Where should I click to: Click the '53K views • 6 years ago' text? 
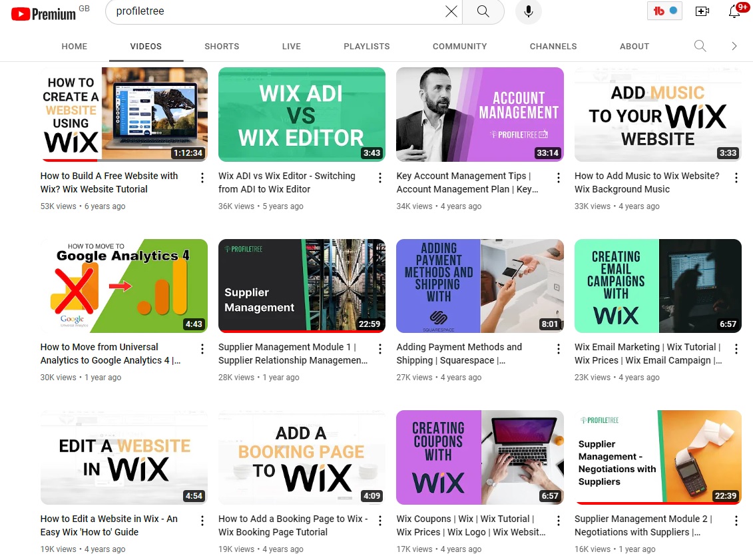pyautogui.click(x=83, y=206)
